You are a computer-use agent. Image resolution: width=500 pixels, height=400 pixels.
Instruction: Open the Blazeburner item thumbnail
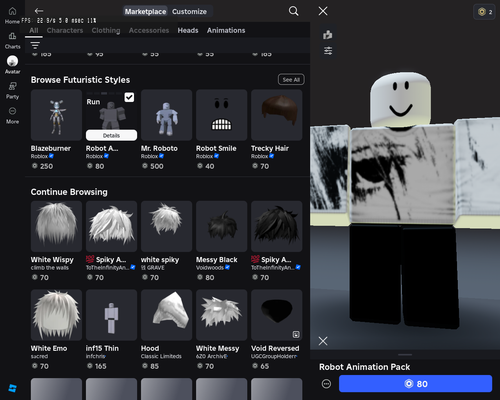coord(56,115)
